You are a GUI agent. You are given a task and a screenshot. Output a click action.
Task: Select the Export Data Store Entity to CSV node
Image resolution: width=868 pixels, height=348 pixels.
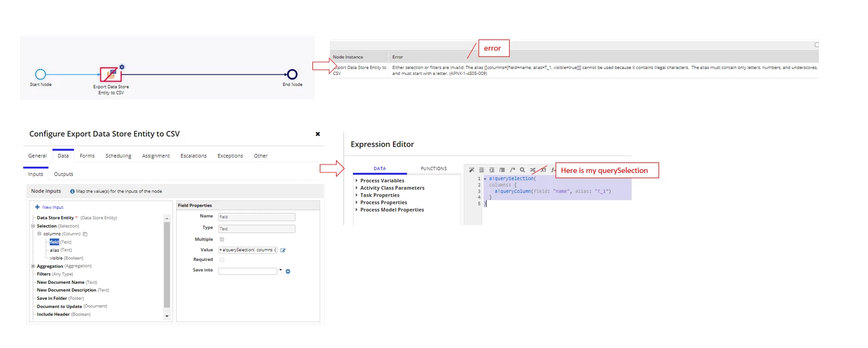tap(110, 74)
